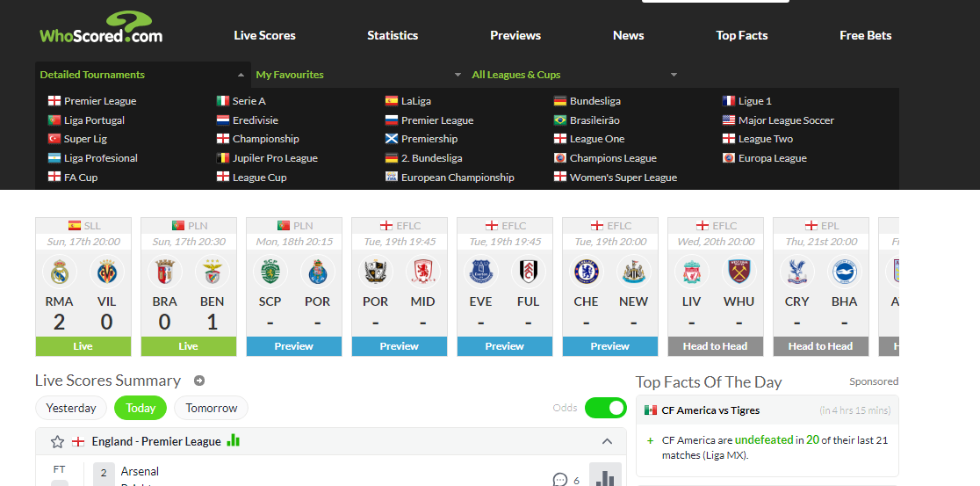
Task: Open Head to Head for LIV vs WHU
Action: [715, 346]
